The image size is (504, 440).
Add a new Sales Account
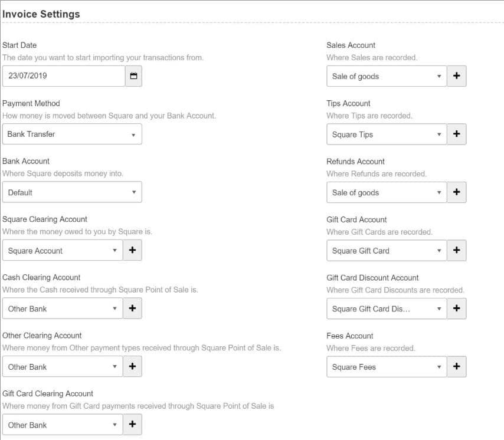click(x=456, y=76)
